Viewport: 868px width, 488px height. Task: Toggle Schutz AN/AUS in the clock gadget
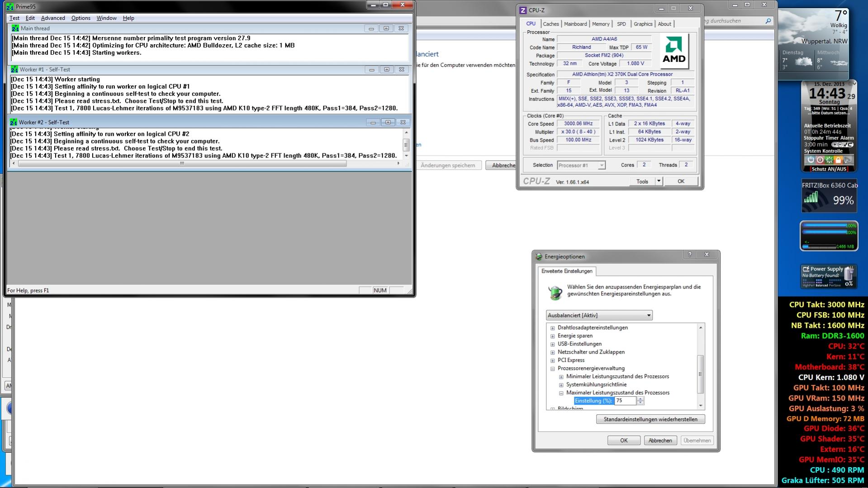click(x=829, y=169)
